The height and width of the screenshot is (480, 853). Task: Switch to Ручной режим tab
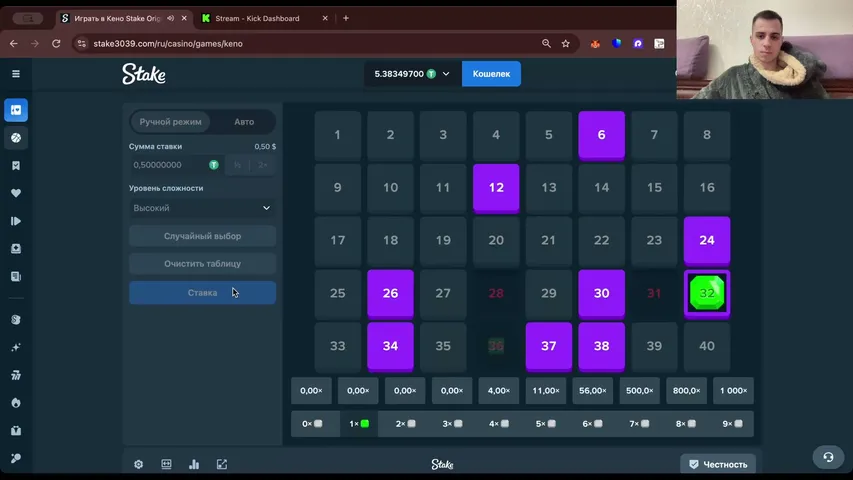tap(170, 122)
